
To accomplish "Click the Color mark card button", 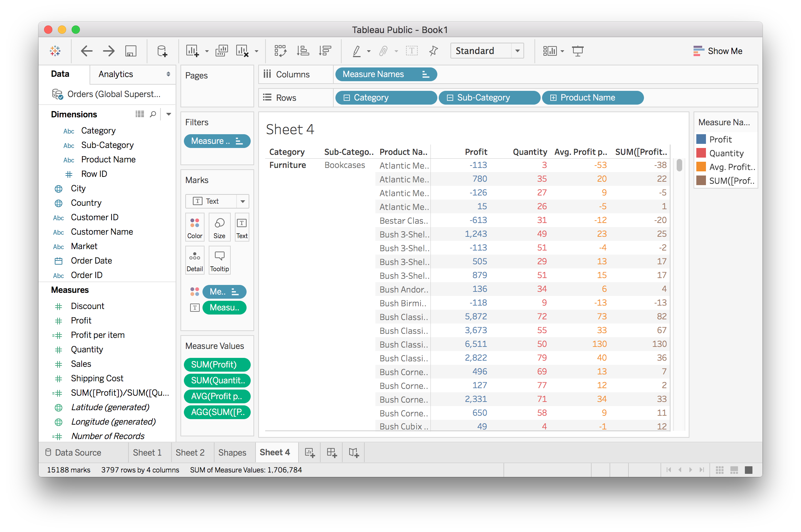I will click(195, 227).
